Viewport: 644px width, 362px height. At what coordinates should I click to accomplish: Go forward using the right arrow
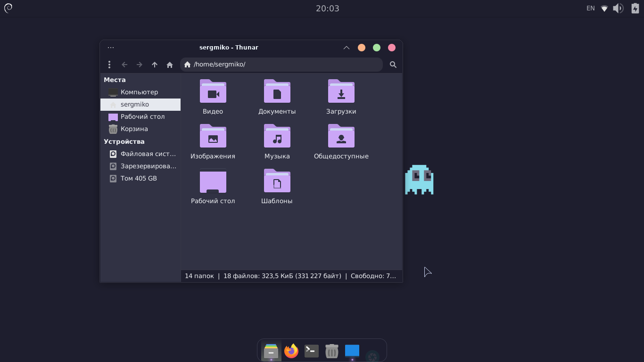coord(140,65)
